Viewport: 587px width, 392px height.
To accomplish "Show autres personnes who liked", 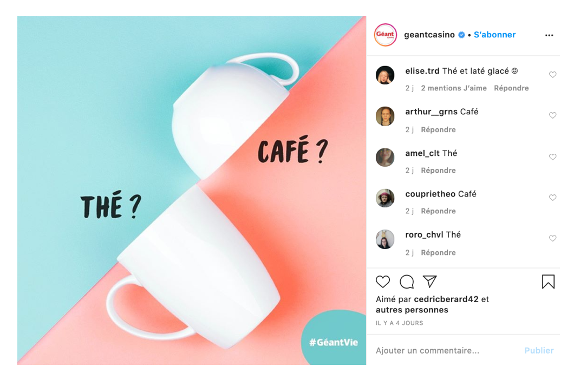I will (412, 310).
